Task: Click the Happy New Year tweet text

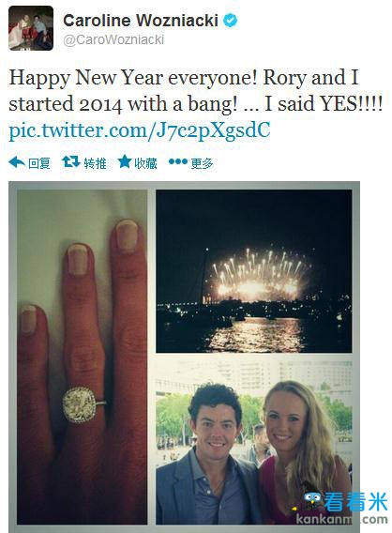Action: click(x=196, y=90)
